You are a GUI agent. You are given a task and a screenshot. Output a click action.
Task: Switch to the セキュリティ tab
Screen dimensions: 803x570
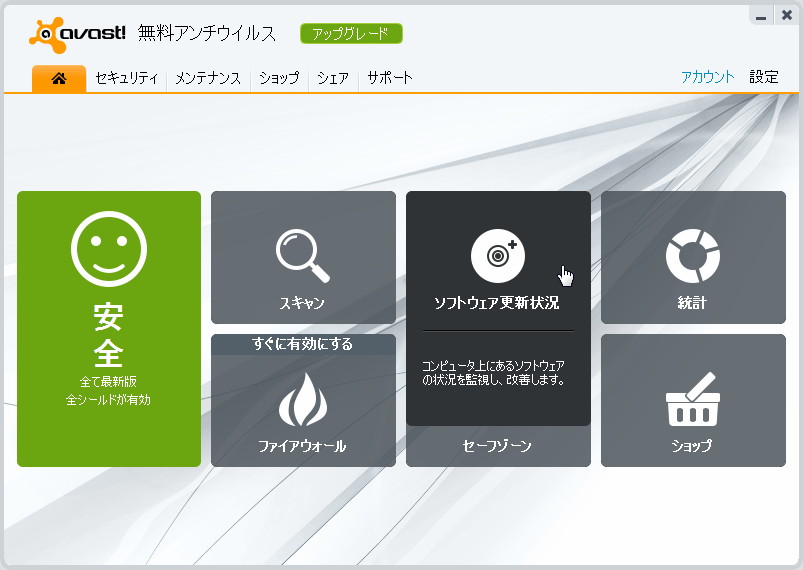[126, 78]
